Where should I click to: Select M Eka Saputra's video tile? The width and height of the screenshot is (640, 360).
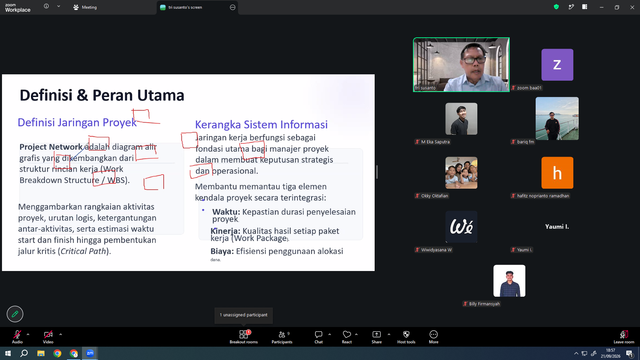tap(461, 119)
